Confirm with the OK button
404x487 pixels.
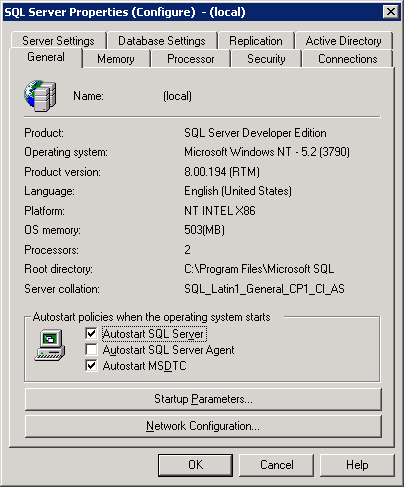click(x=195, y=465)
